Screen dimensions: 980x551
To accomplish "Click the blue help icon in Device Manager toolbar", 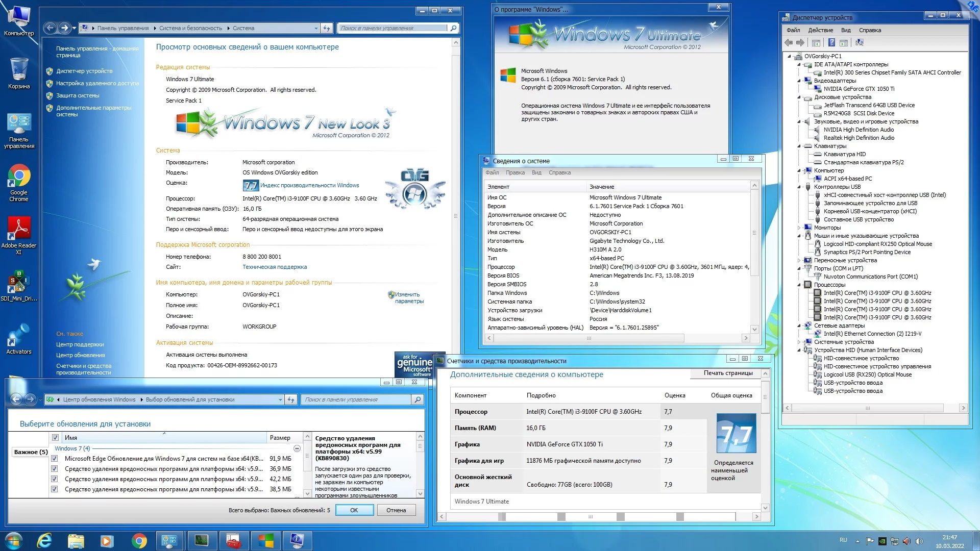I will tap(831, 43).
